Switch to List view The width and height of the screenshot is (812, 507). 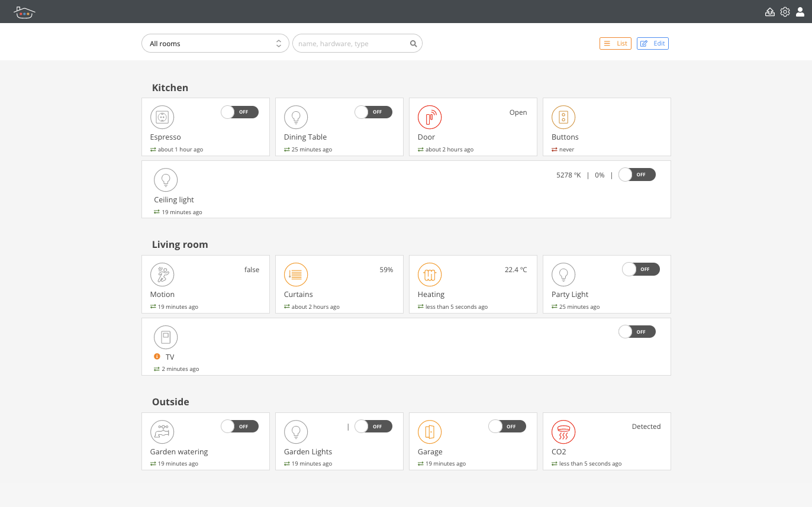(x=616, y=44)
